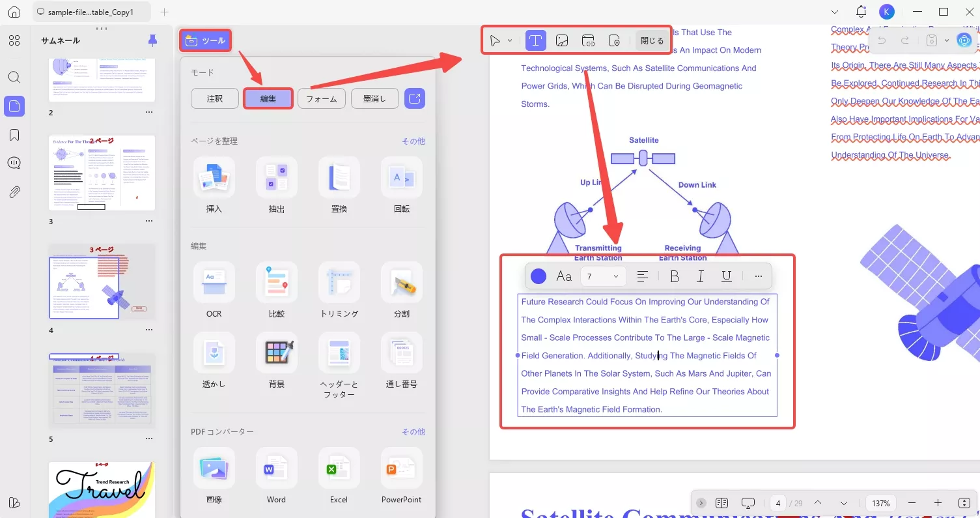Viewport: 980px width, 518px height.
Task: Pin the thumbnail panel
Action: (152, 40)
